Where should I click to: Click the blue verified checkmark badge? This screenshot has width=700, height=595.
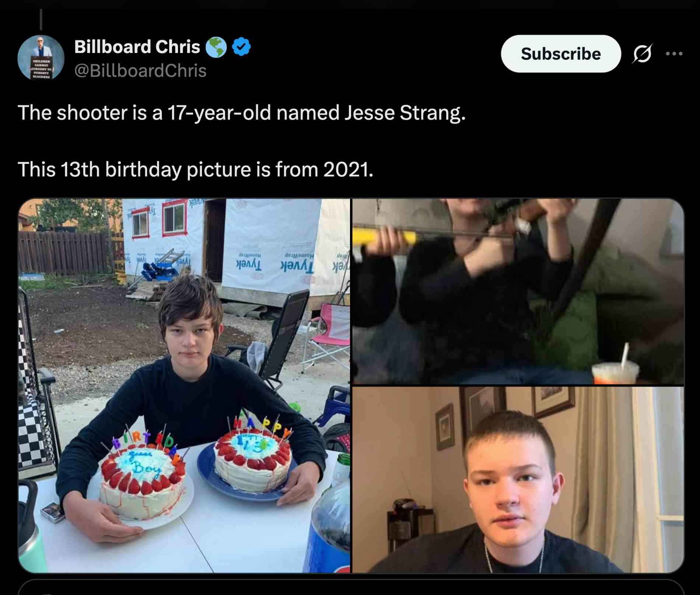pos(242,47)
